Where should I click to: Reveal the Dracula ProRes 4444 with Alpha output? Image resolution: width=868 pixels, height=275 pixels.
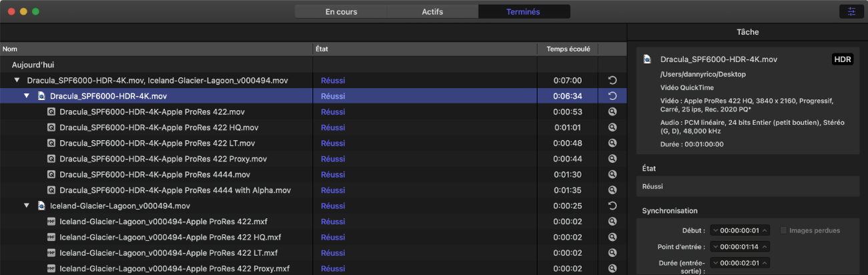coord(612,190)
